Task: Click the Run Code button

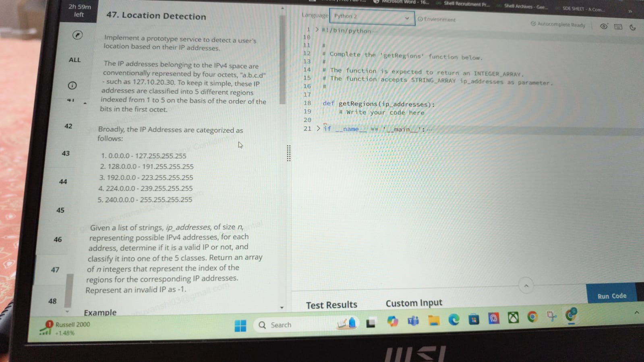Action: coord(612,296)
